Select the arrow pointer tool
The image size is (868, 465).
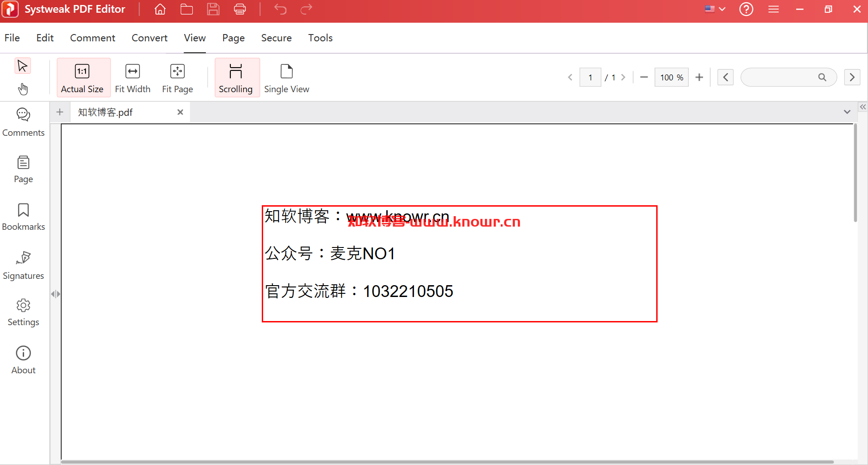22,66
